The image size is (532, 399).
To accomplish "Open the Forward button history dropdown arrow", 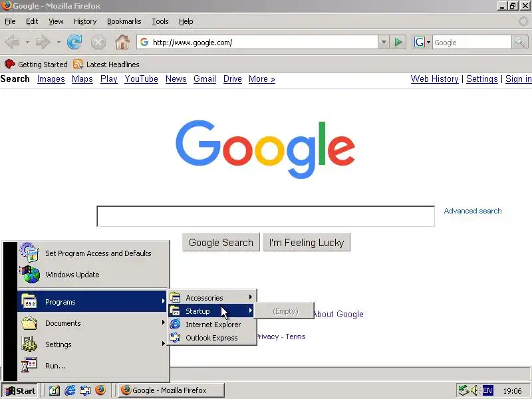I will [59, 43].
